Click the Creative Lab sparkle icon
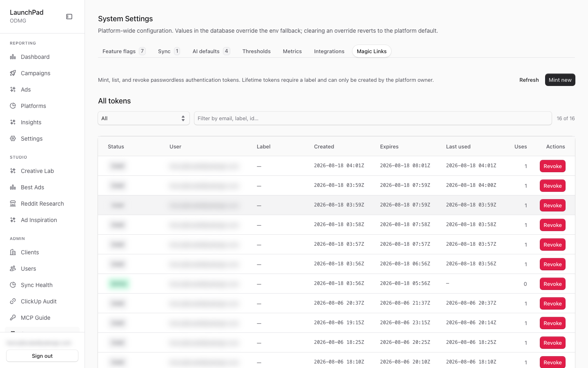This screenshot has width=588, height=368. 13,171
